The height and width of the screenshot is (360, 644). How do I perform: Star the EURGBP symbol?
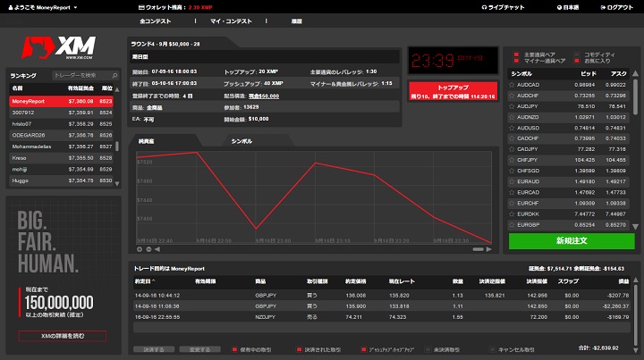(x=512, y=225)
